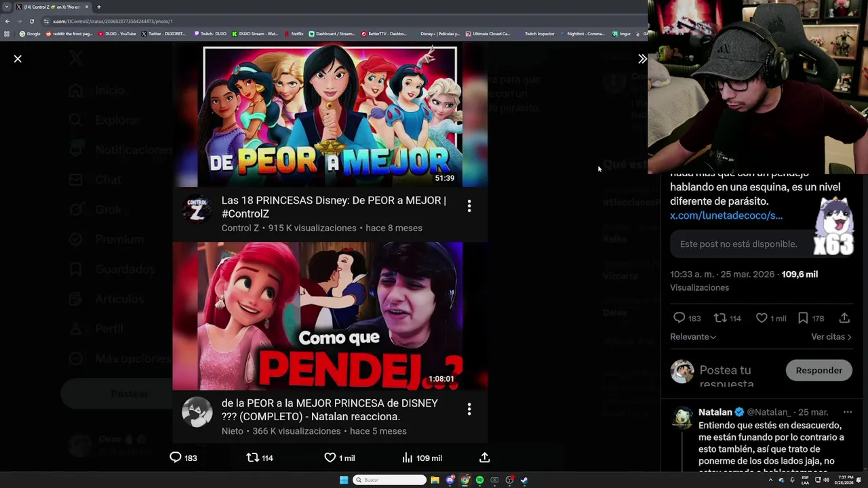Expand the Relevante sort dropdown
The width and height of the screenshot is (868, 488).
(693, 337)
